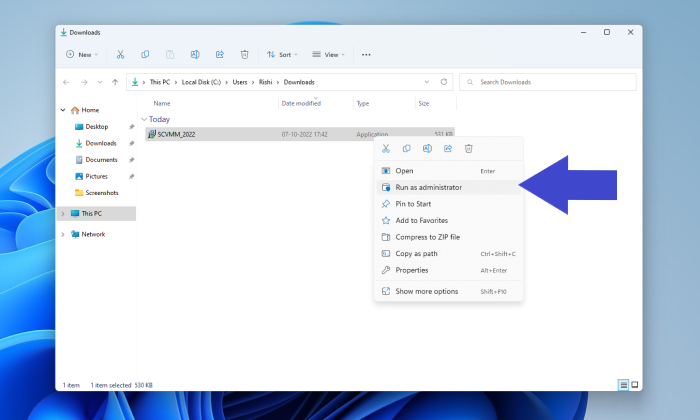Image resolution: width=700 pixels, height=420 pixels.
Task: Click the 07-10-2022 17:42 date cell
Action: coord(304,134)
